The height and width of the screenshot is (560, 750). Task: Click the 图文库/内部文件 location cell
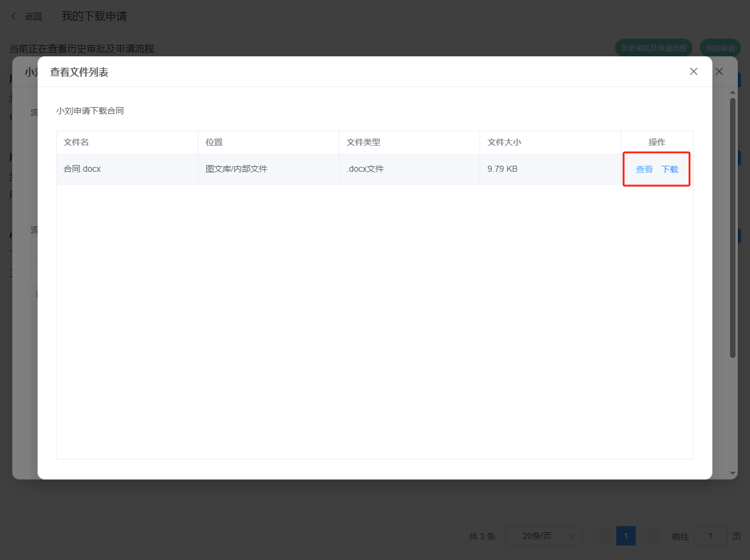(x=236, y=169)
